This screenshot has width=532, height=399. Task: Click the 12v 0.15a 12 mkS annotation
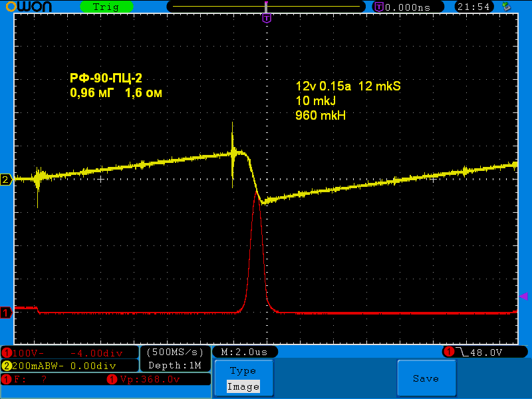pos(348,86)
